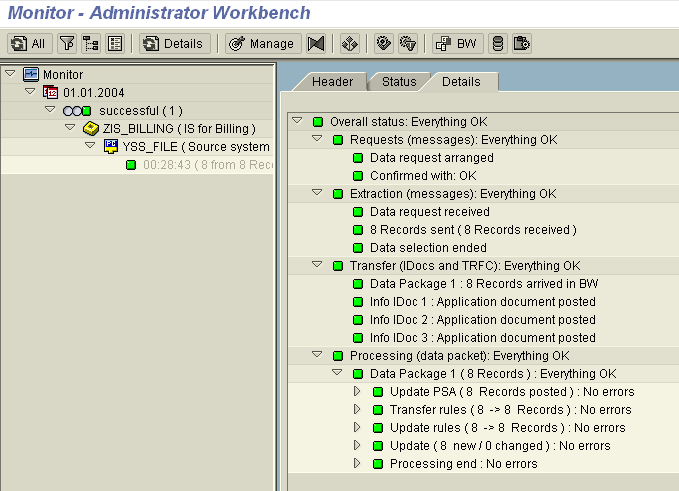Click the clipboard with gear icon

tap(522, 44)
